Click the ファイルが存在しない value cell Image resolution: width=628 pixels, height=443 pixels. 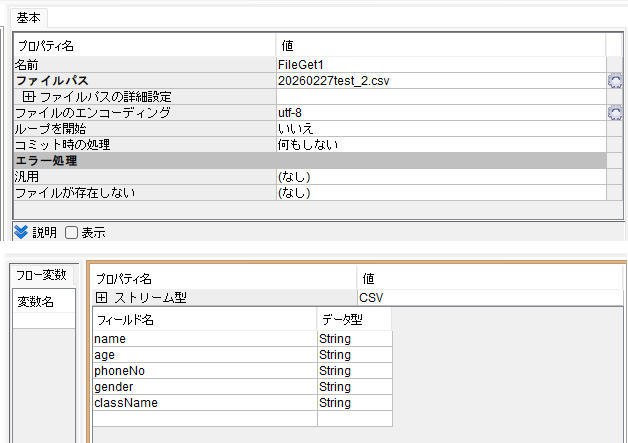point(440,193)
